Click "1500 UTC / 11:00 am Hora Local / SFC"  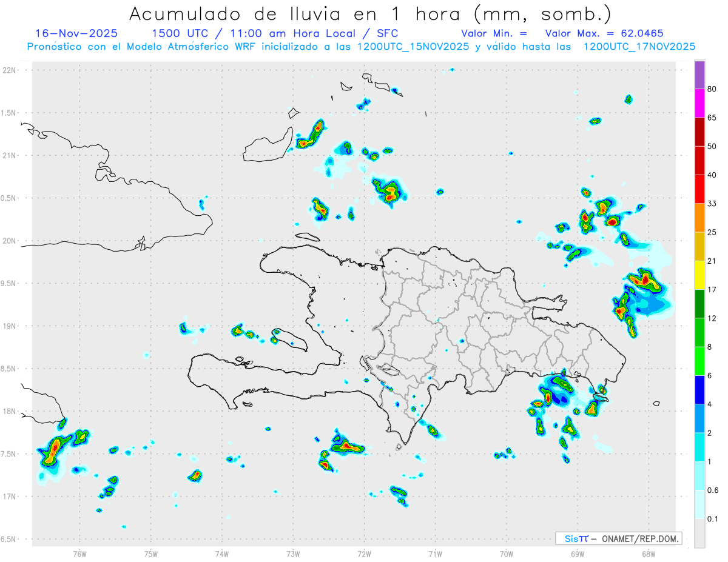tap(275, 33)
